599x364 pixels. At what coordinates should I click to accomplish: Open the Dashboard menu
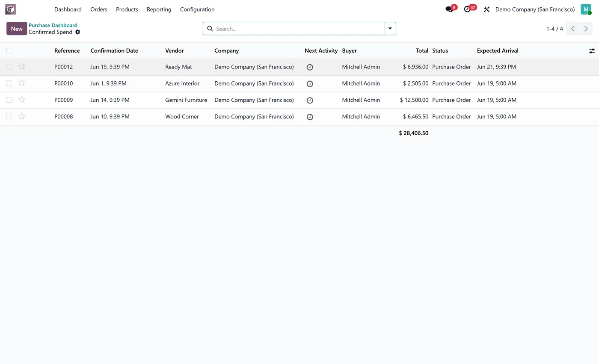tap(68, 9)
